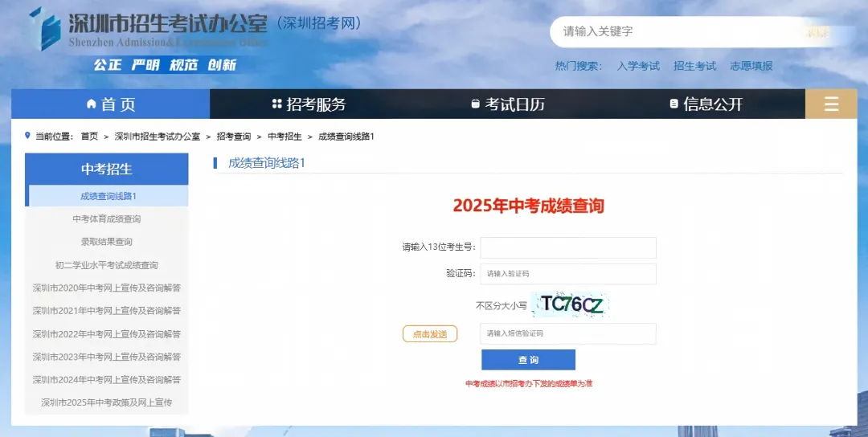Focus the 13位考生号 input field

click(568, 247)
